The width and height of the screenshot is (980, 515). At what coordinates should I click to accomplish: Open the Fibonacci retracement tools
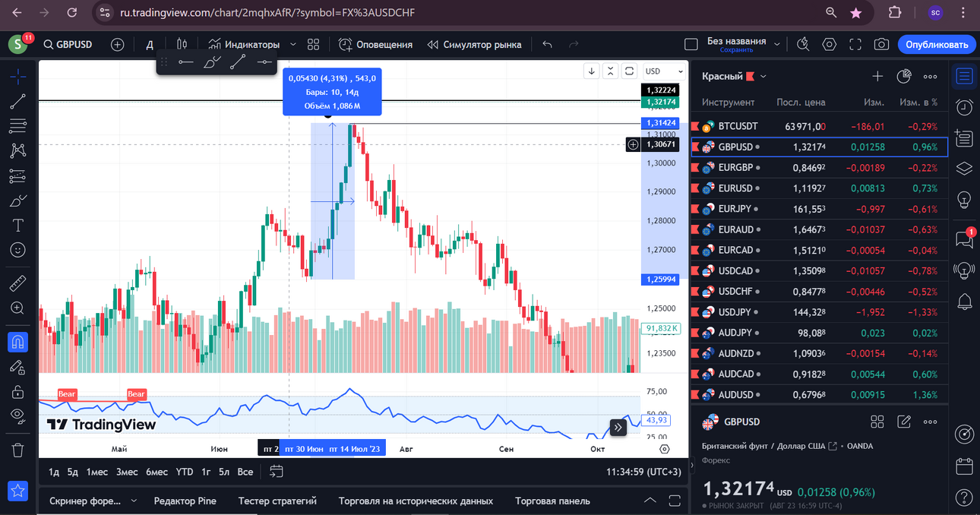pyautogui.click(x=18, y=126)
